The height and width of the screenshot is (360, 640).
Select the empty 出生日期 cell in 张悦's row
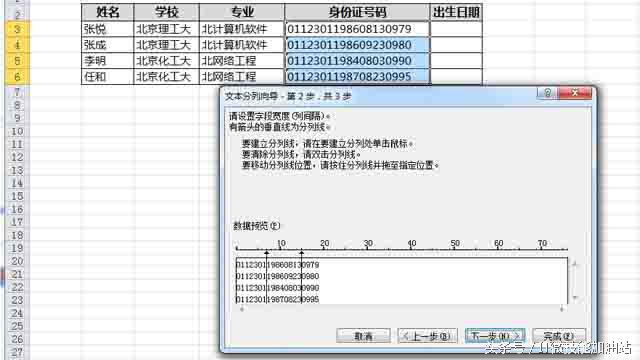click(x=456, y=29)
